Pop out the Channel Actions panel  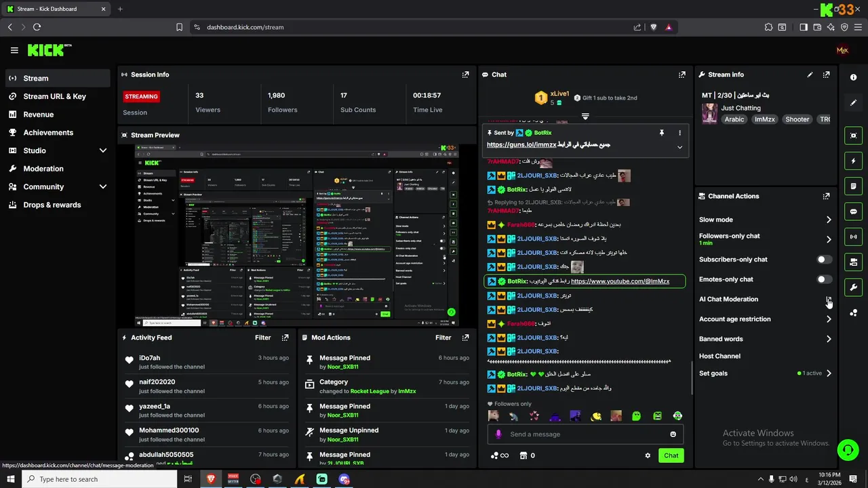point(826,196)
